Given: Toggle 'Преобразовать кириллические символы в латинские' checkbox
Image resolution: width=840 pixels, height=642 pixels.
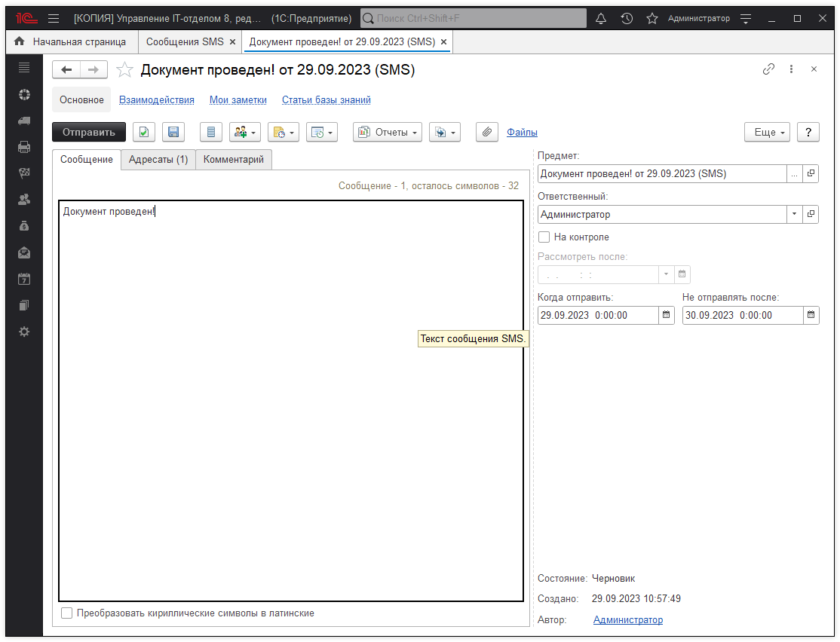Looking at the screenshot, I should [x=67, y=613].
